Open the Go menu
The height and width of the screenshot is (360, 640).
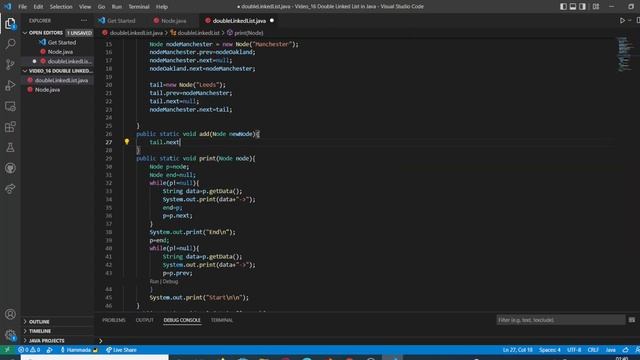pyautogui.click(x=101, y=7)
